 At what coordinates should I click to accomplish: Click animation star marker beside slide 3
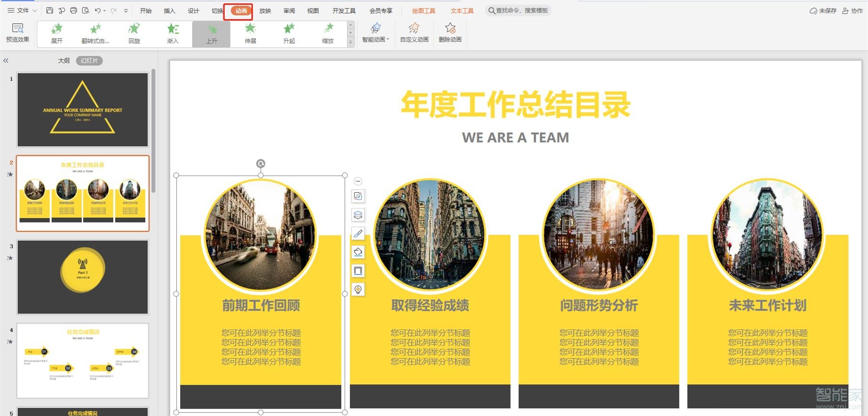coord(10,258)
